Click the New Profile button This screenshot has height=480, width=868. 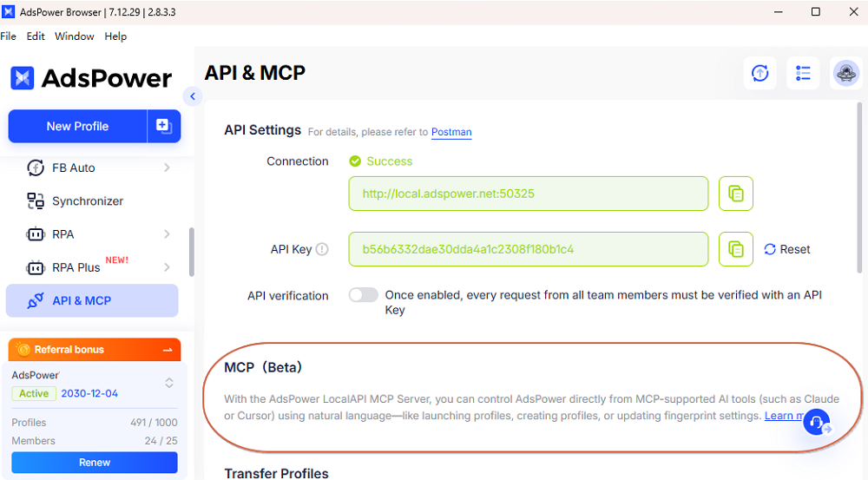pyautogui.click(x=77, y=126)
